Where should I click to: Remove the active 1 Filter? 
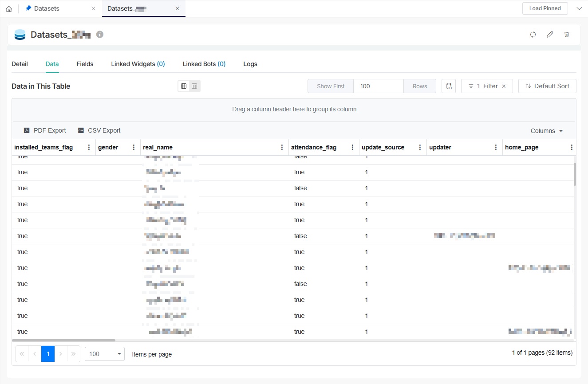point(504,86)
